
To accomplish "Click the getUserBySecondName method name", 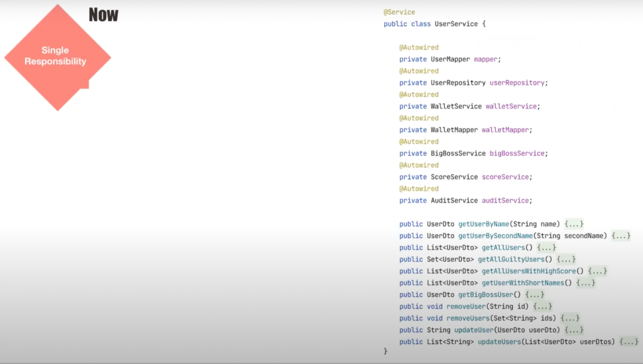I will pos(496,236).
